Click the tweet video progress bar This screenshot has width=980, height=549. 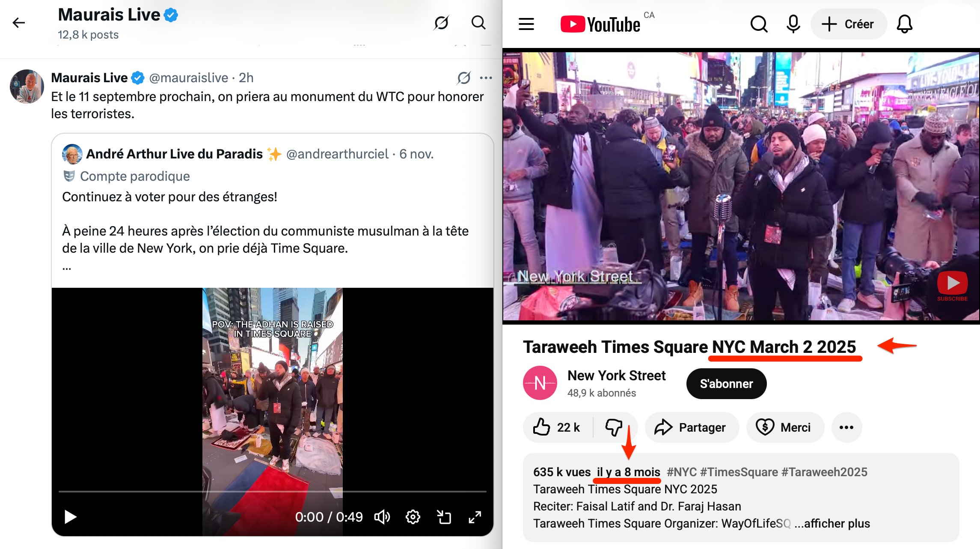272,491
